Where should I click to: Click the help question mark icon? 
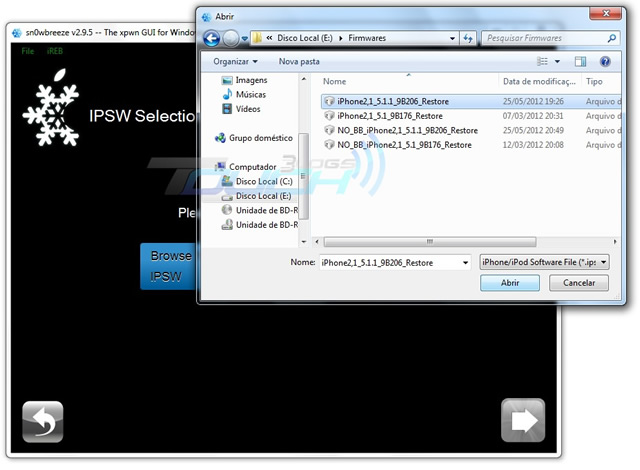(x=605, y=62)
